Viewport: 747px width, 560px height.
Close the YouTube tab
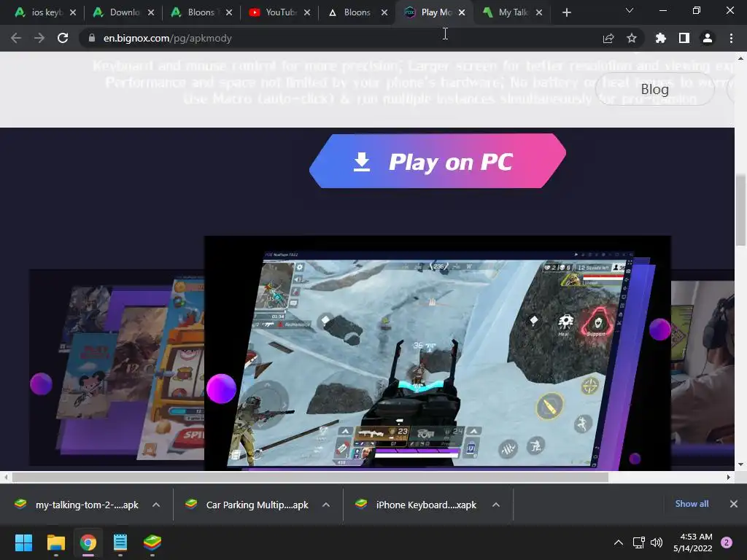[307, 12]
